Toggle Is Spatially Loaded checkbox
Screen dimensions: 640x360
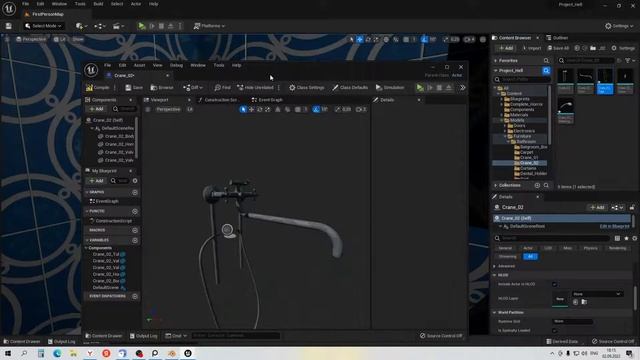pos(554,331)
